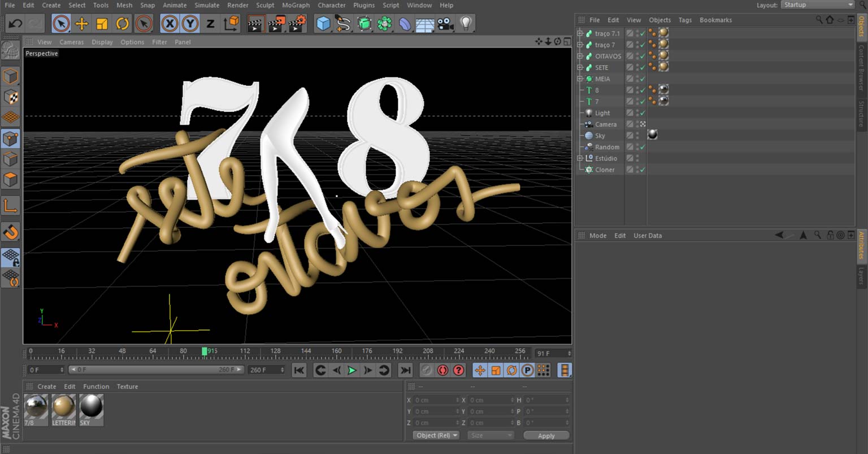Select the LETTERIN gold material swatch

[64, 410]
